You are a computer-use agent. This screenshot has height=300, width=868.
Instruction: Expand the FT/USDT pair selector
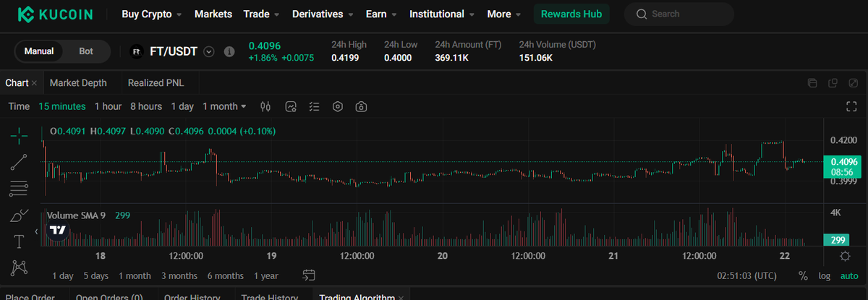click(x=209, y=52)
